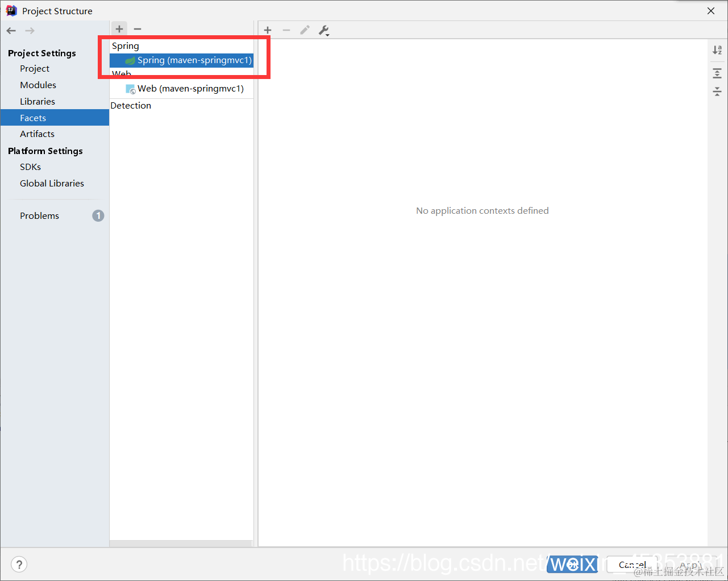Open the Problems page
Viewport: 728px width, 581px height.
(40, 215)
